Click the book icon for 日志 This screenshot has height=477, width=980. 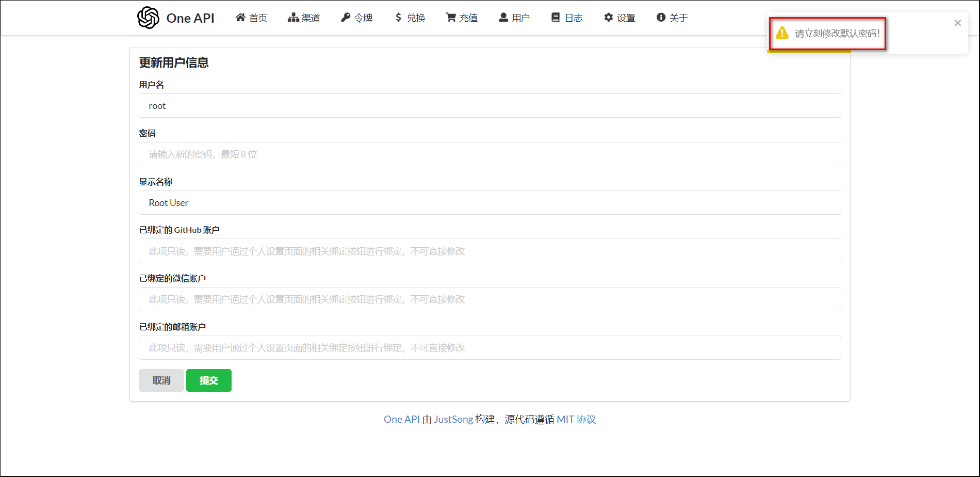click(x=556, y=18)
